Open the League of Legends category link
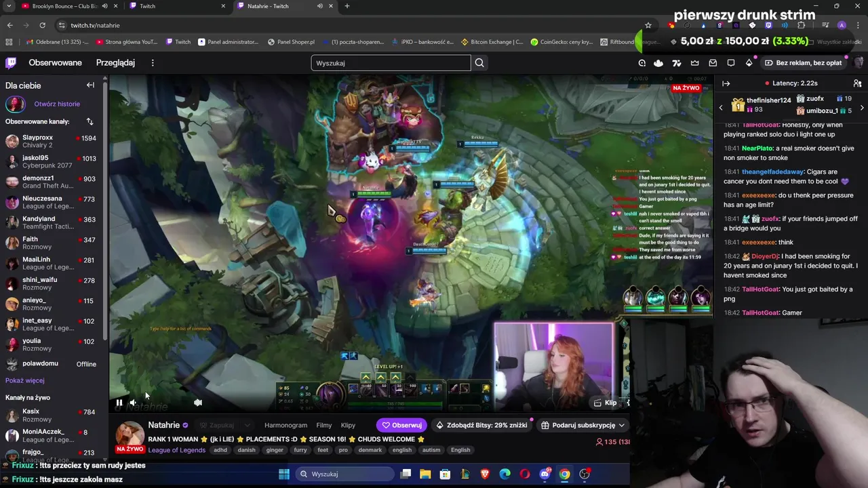 [178, 449]
